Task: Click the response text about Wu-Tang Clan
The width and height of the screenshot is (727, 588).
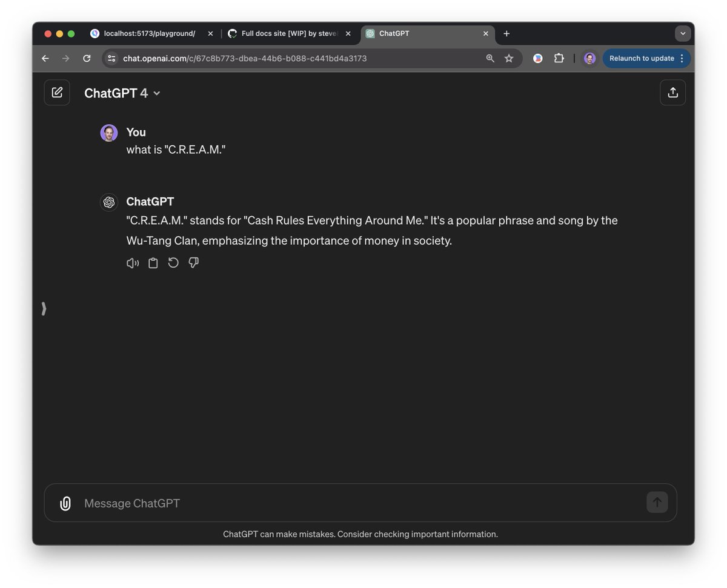Action: [x=372, y=230]
